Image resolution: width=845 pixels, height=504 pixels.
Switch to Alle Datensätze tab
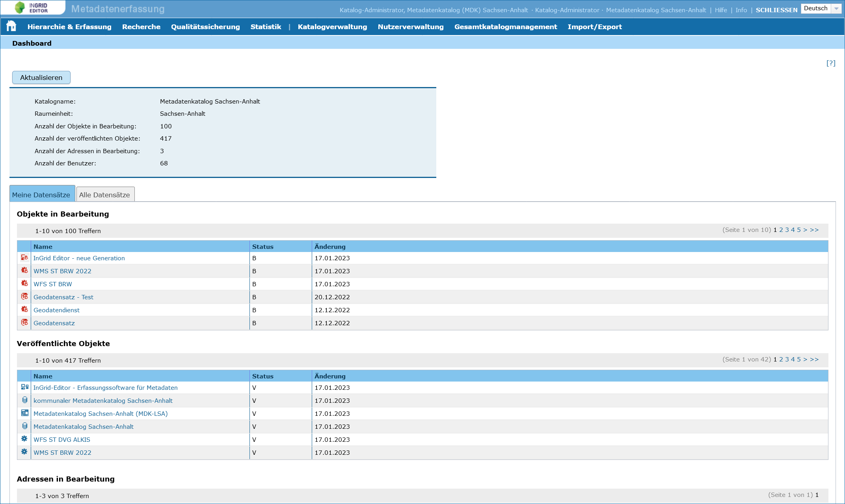coord(105,195)
